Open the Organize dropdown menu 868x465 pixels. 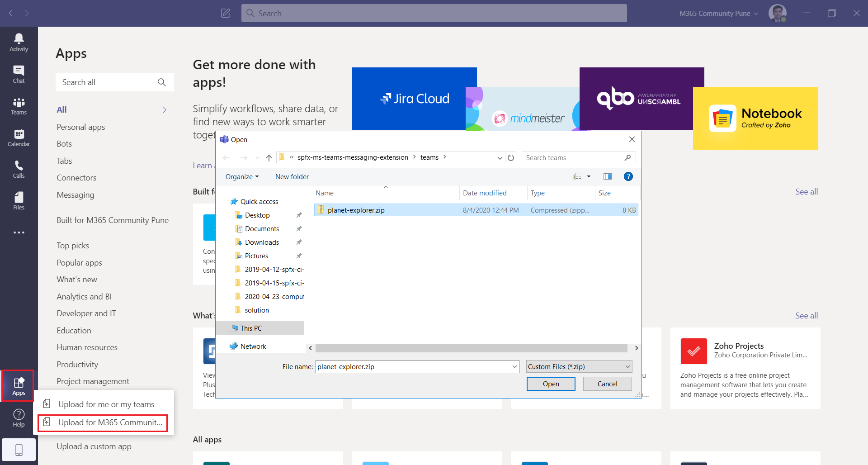coord(242,177)
